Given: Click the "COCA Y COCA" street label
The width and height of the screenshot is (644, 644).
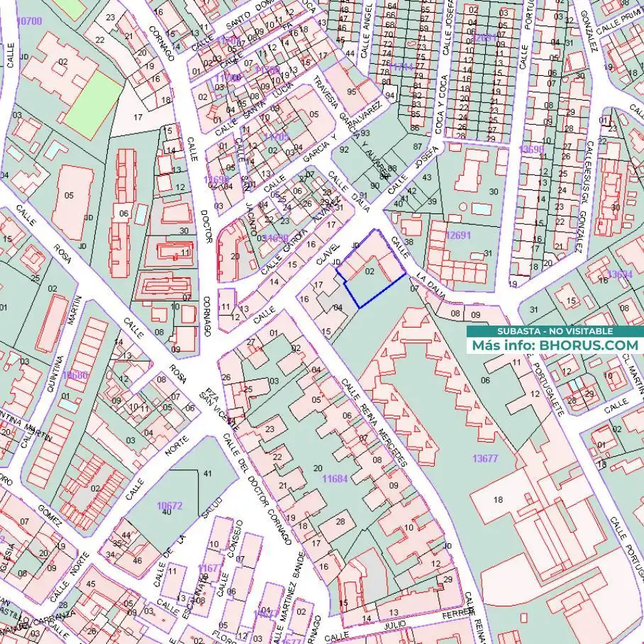Looking at the screenshot, I should (440, 104).
